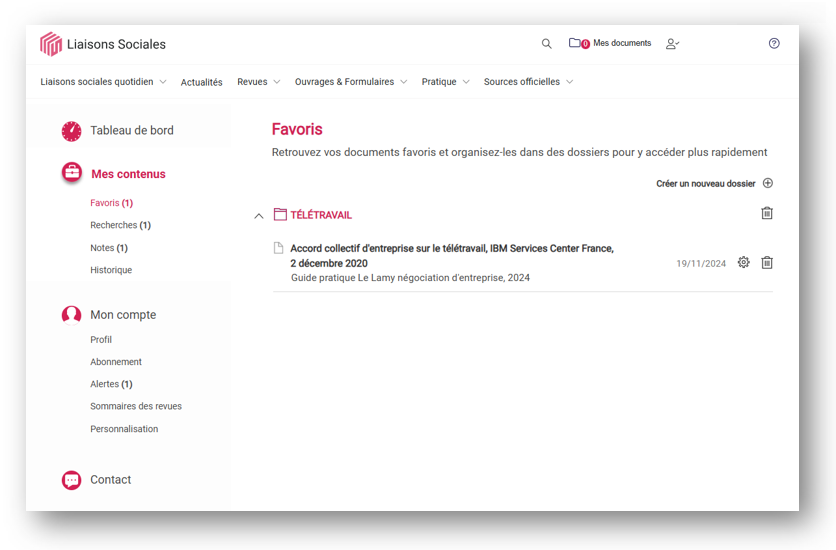Click Mes documents label
Viewport: 836px width, 550px height.
pos(622,43)
